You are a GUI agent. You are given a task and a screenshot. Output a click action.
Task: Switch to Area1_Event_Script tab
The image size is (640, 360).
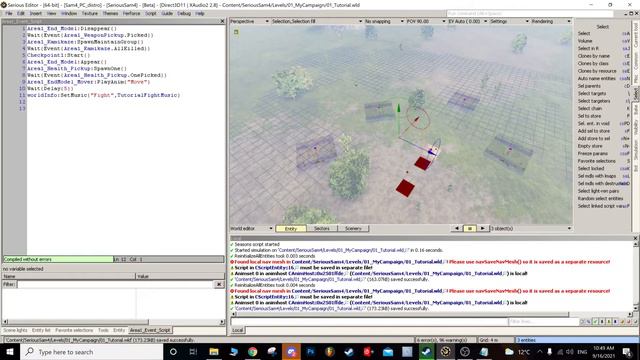[x=150, y=330]
